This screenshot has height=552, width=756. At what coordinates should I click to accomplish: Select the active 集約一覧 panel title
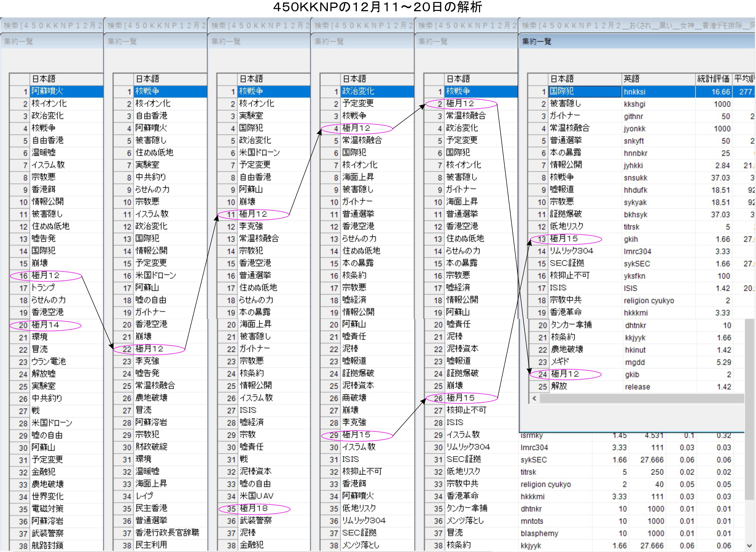537,41
